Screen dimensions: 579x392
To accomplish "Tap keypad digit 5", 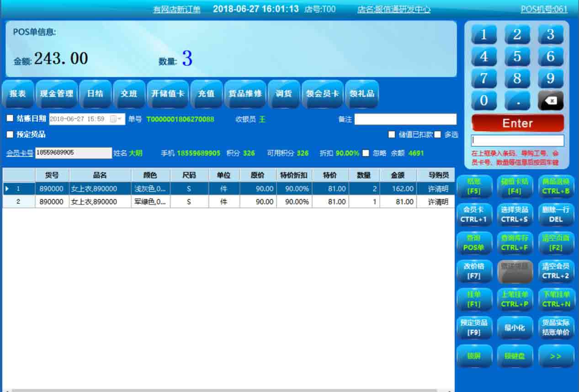I will (x=517, y=57).
